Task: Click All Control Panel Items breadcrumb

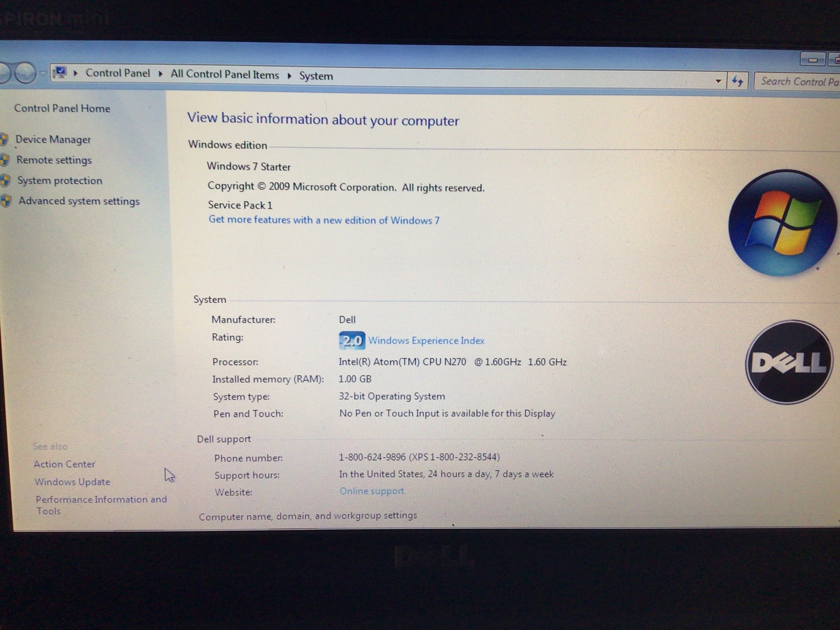Action: point(224,74)
